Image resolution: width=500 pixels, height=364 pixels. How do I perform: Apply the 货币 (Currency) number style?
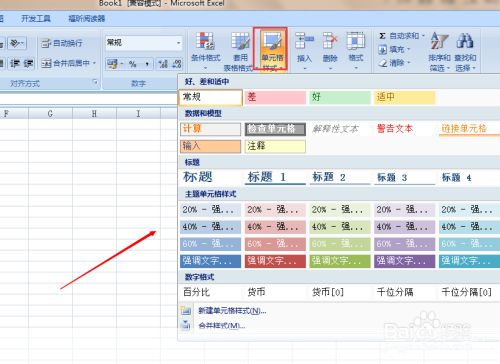coord(275,293)
